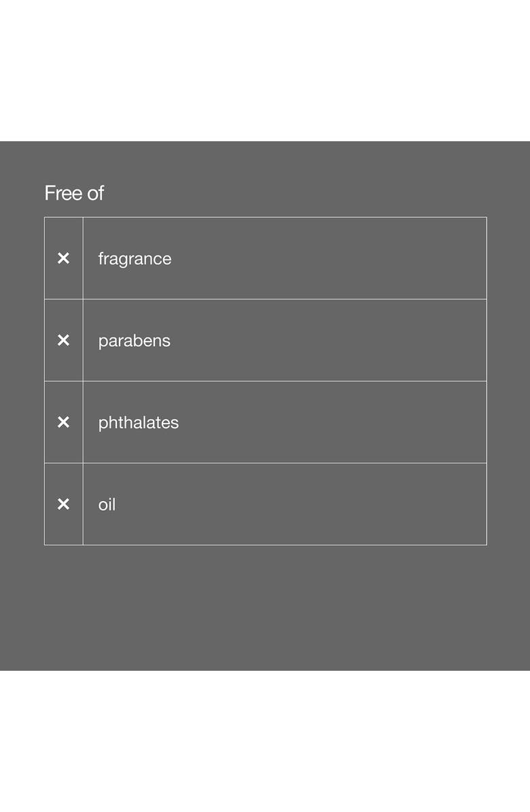Click the word fragrance in the table
Viewport: 530px width, 812px height.
tap(135, 259)
